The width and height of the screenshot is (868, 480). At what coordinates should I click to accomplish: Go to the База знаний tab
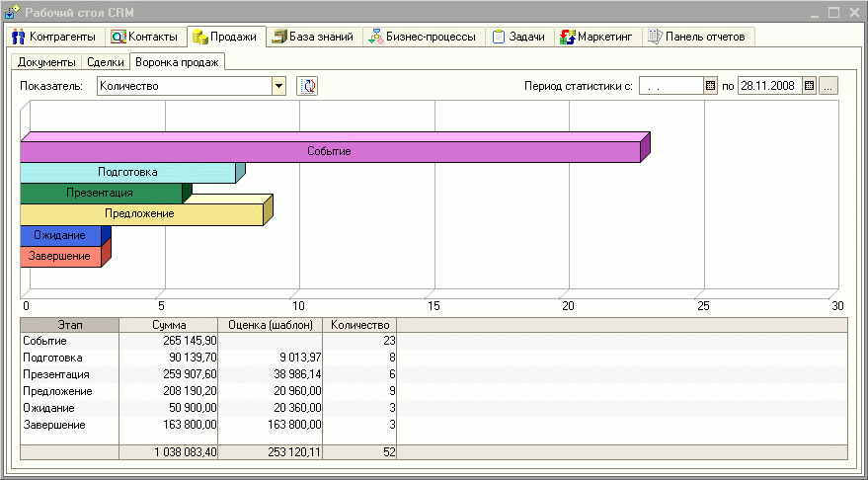click(312, 37)
